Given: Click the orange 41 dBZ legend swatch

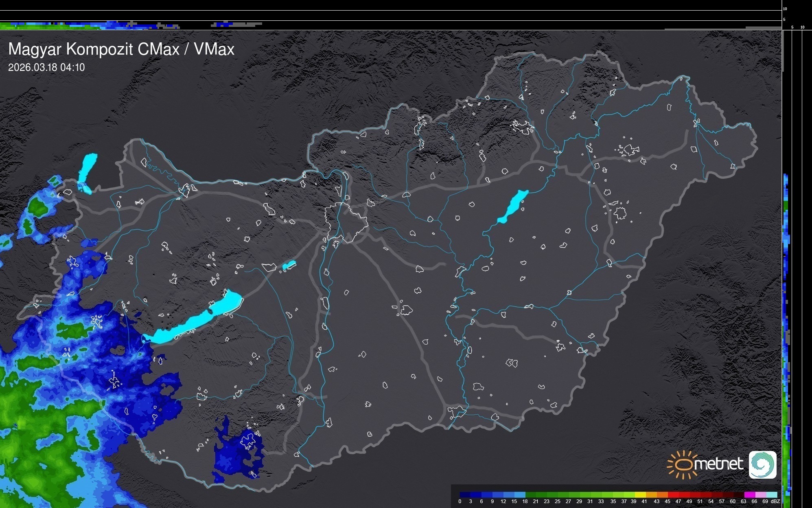Looking at the screenshot, I should point(651,495).
